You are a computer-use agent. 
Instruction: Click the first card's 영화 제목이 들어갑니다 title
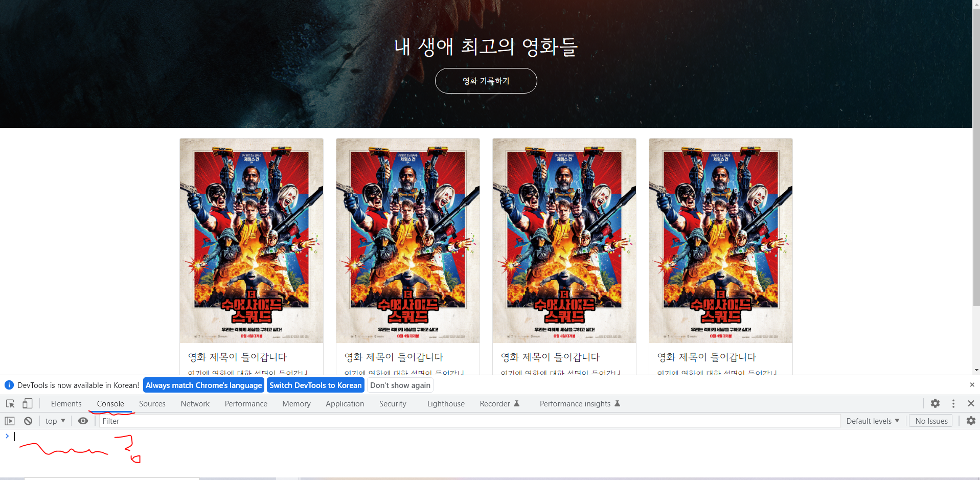(237, 357)
